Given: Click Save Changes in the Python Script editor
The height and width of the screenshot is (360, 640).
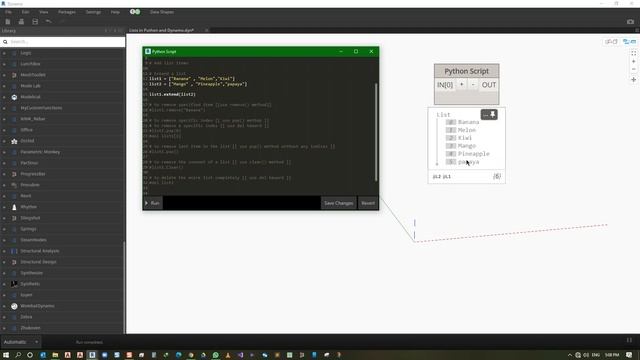Looking at the screenshot, I should [338, 203].
